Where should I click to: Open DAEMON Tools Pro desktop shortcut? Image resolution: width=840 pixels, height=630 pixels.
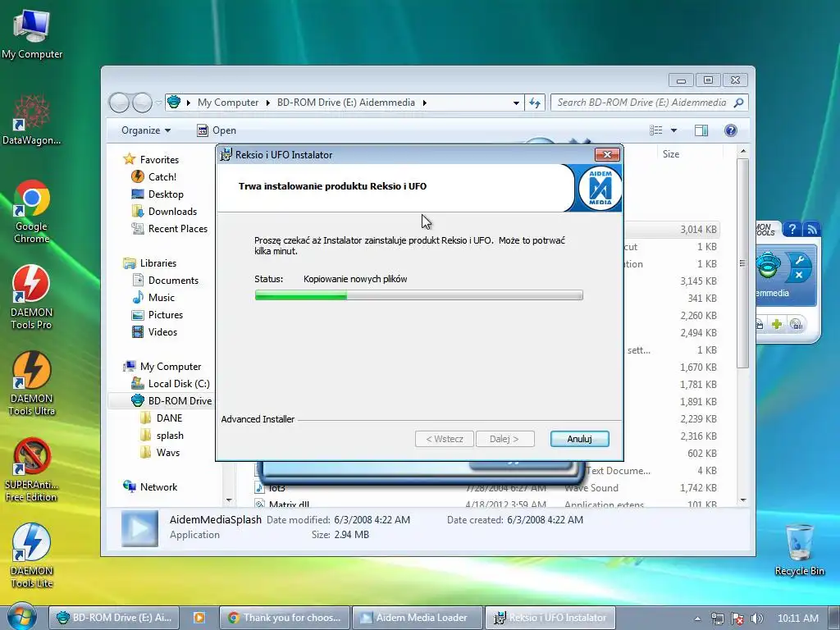(32, 298)
